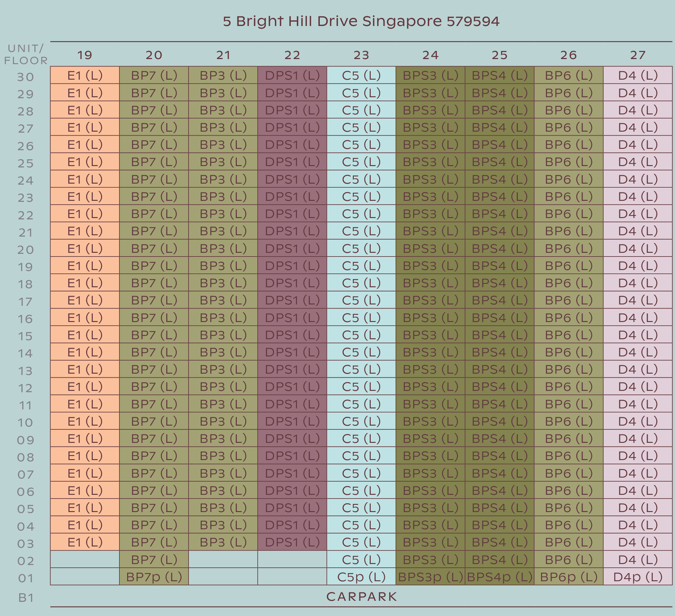Select floor label B1
Viewport: 675px width, 616px height.
click(26, 598)
